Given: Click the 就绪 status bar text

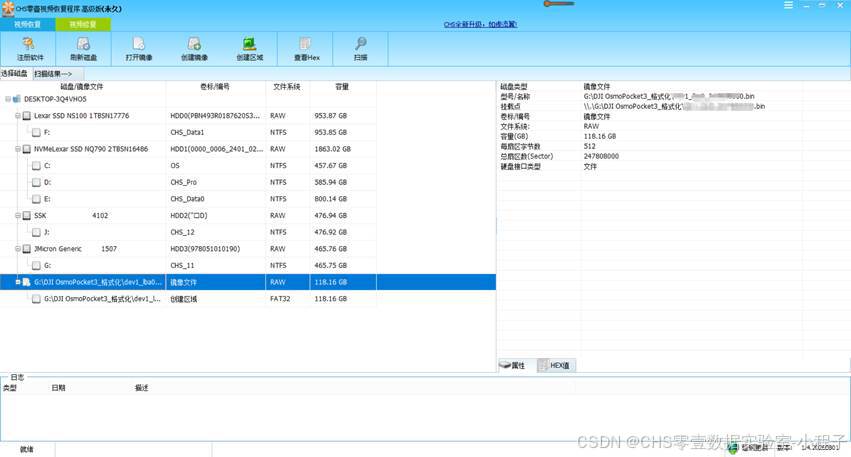Looking at the screenshot, I should 27,449.
